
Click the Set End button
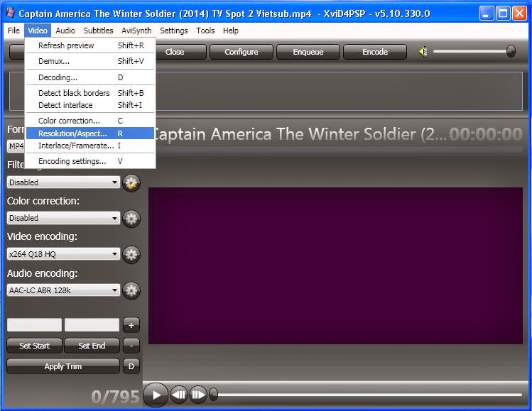92,346
